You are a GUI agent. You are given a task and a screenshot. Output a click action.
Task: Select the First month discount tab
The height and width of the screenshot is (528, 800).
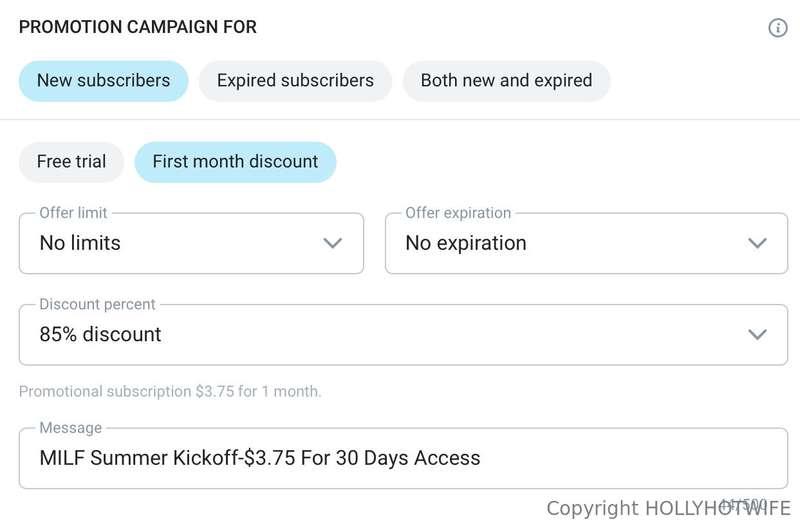(x=235, y=162)
